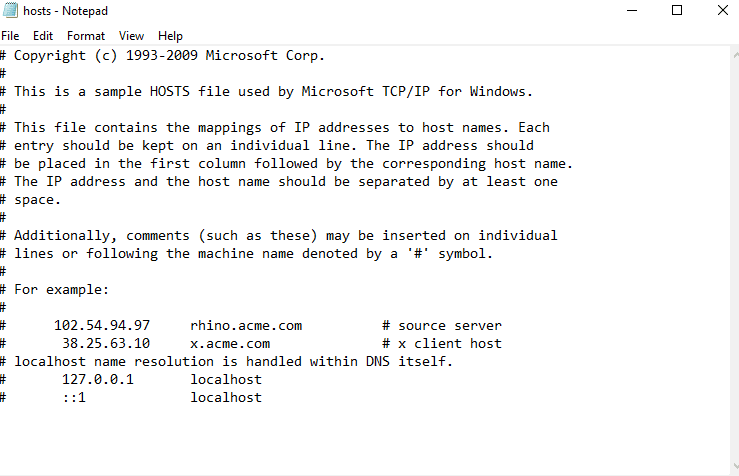Open the File menu
The image size is (739, 476).
pyautogui.click(x=10, y=35)
